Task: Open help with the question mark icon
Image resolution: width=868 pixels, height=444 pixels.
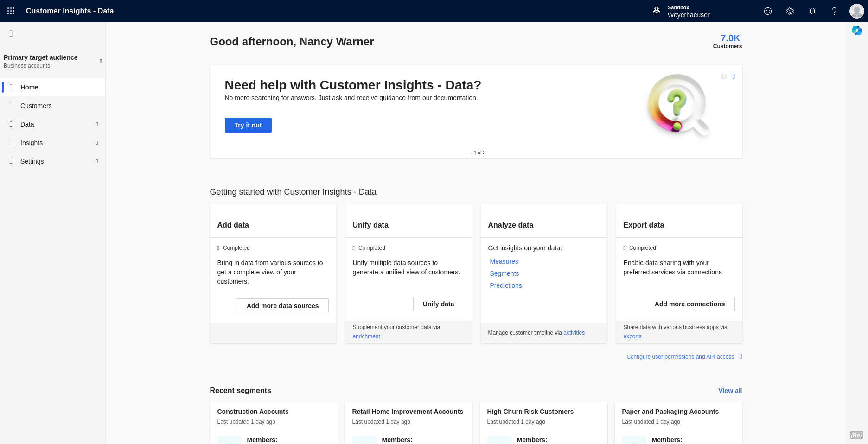Action: (834, 11)
